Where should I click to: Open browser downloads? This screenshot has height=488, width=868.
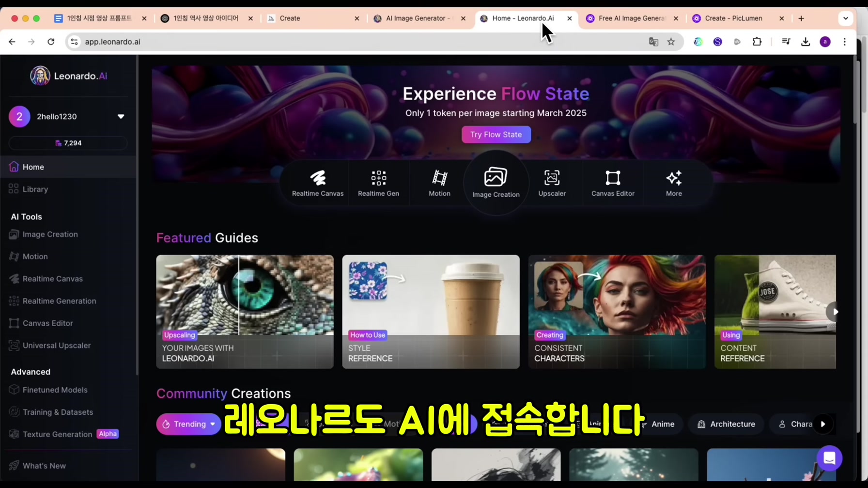point(806,42)
